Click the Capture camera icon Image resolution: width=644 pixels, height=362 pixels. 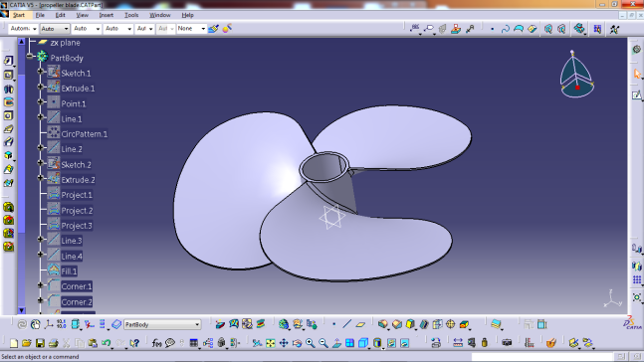click(x=507, y=343)
